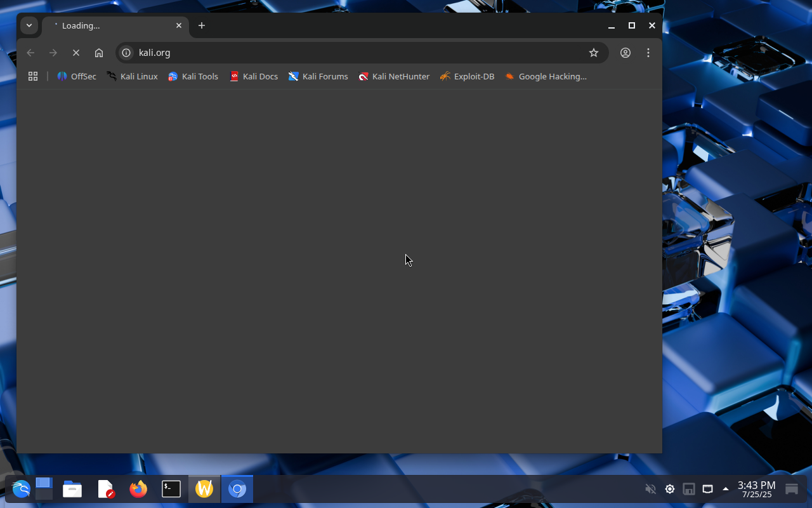Maximize the browser window

click(x=632, y=25)
